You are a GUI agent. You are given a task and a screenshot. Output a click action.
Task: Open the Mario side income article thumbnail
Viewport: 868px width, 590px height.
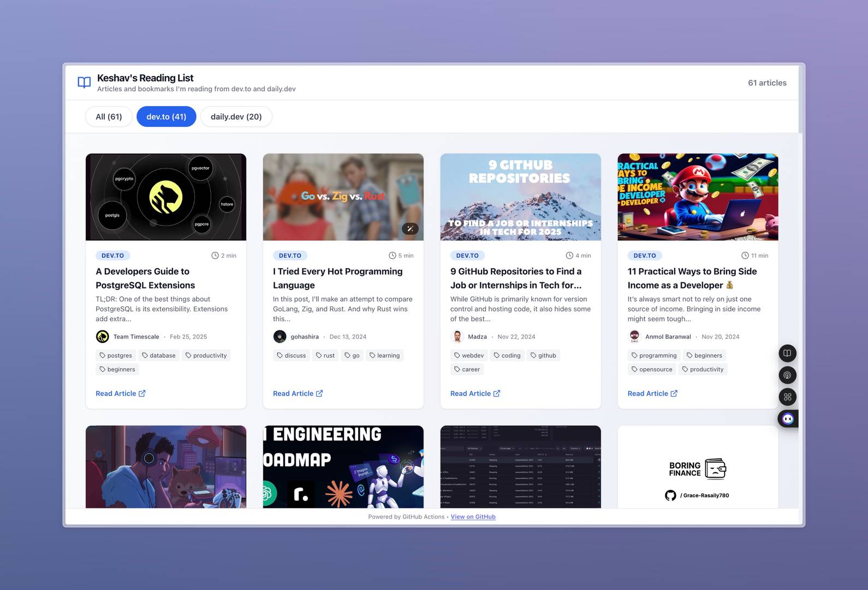point(698,197)
